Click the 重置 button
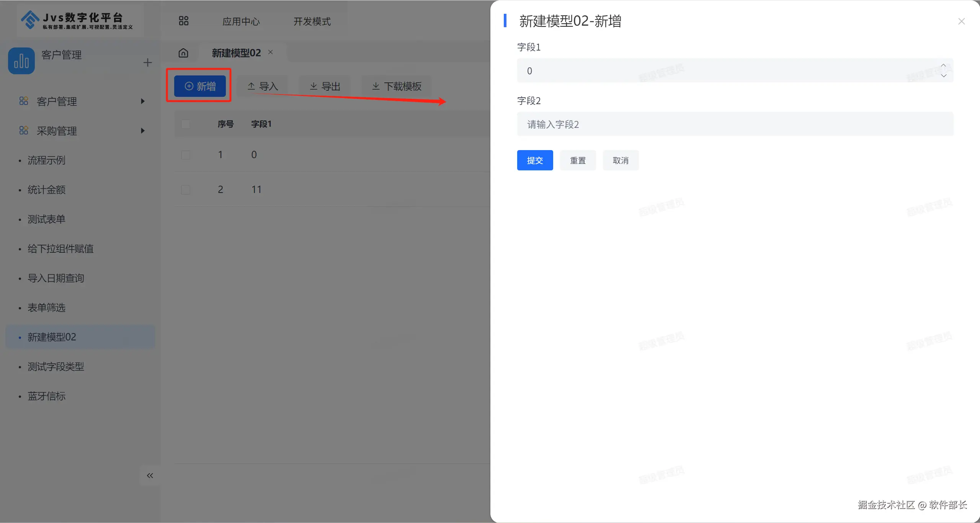Viewport: 980px width, 523px height. pyautogui.click(x=578, y=160)
